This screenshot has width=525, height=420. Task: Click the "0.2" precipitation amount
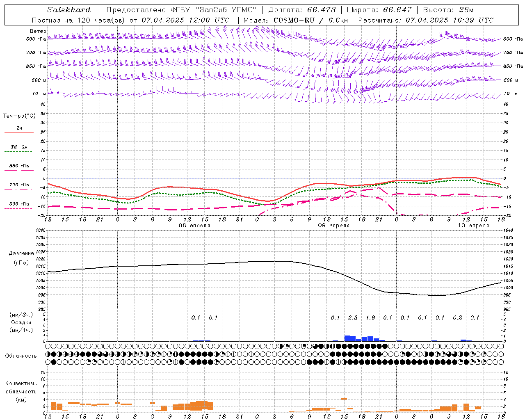[x=457, y=317]
